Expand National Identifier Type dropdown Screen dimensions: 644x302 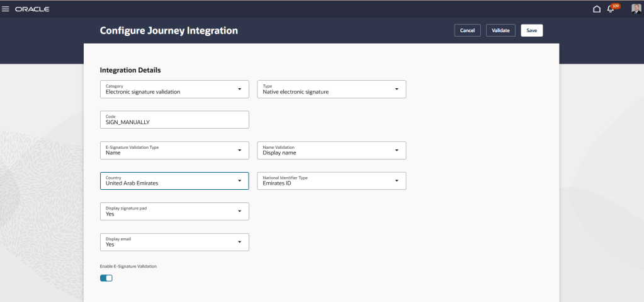[x=397, y=181]
